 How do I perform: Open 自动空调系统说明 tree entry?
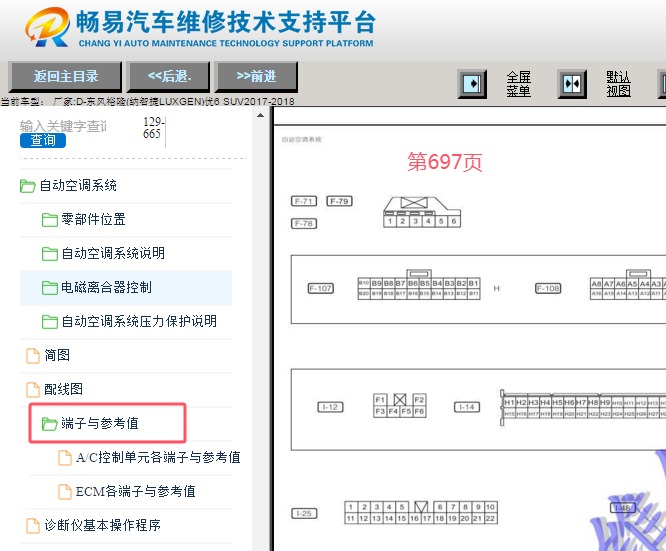click(x=113, y=254)
